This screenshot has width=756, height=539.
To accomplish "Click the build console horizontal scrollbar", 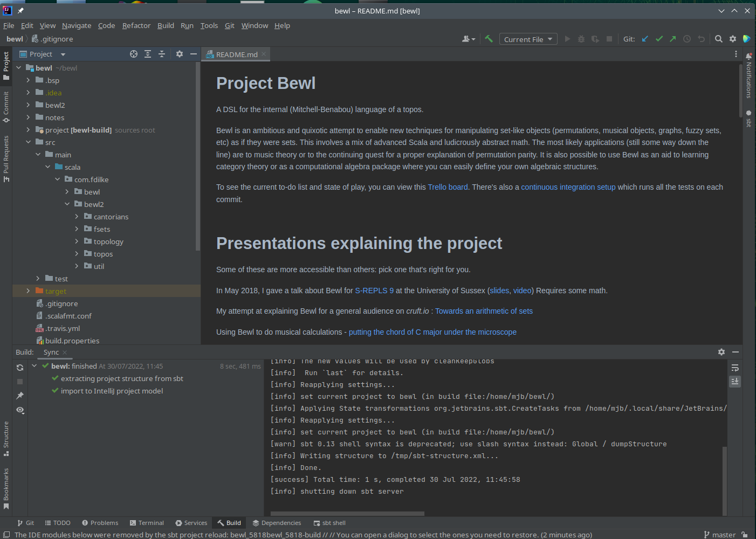I will [347, 514].
